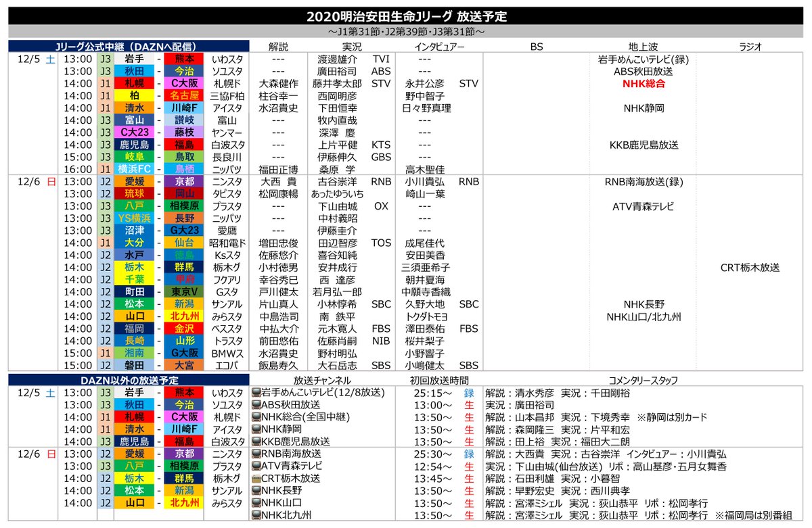This screenshot has width=812, height=528.
Task: Click the stadium cell 三協F柏
Action: click(226, 96)
